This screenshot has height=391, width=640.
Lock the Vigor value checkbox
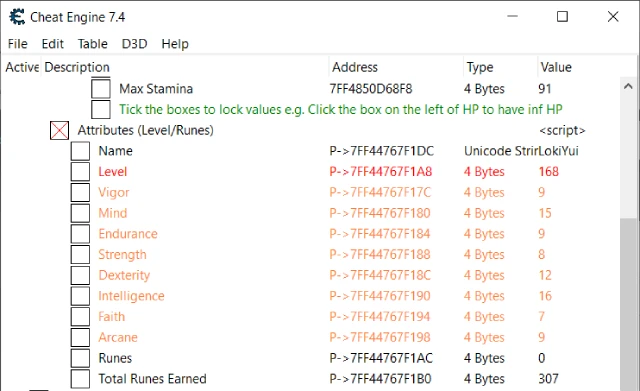80,193
